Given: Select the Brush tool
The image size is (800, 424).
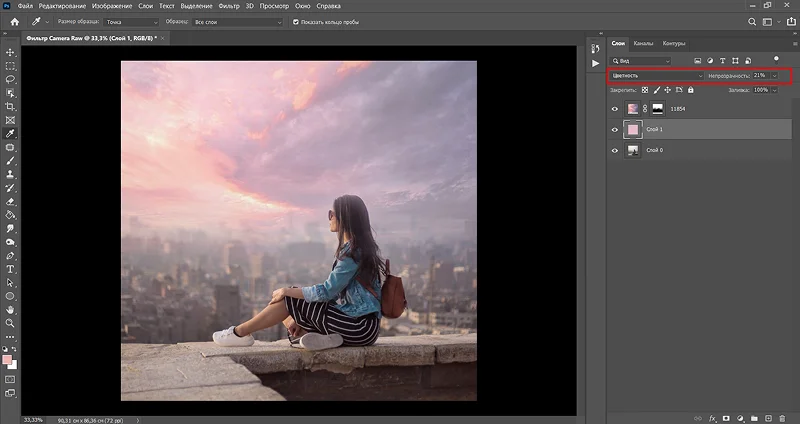Looking at the screenshot, I should point(10,161).
